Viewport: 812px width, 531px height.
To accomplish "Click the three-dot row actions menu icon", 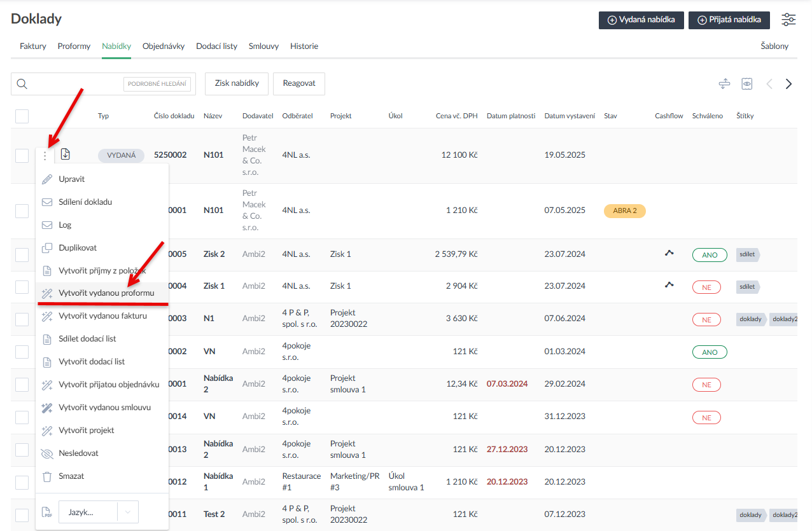I will 45,155.
